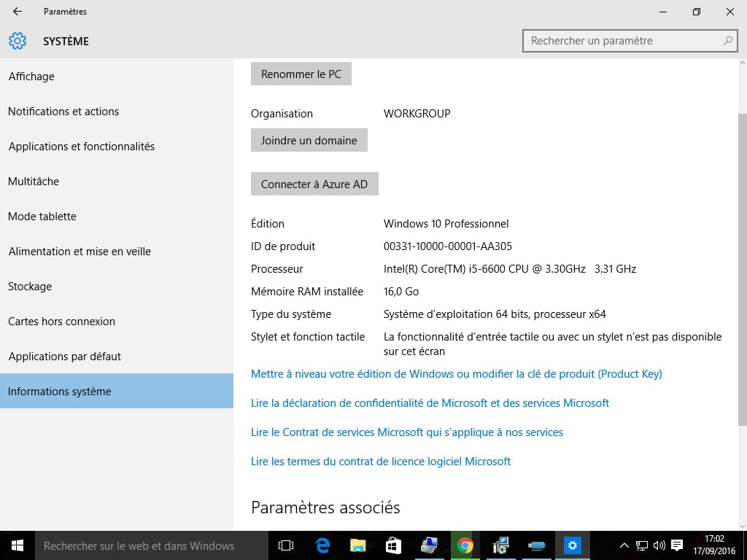Open Stockage settings

pos(117,286)
